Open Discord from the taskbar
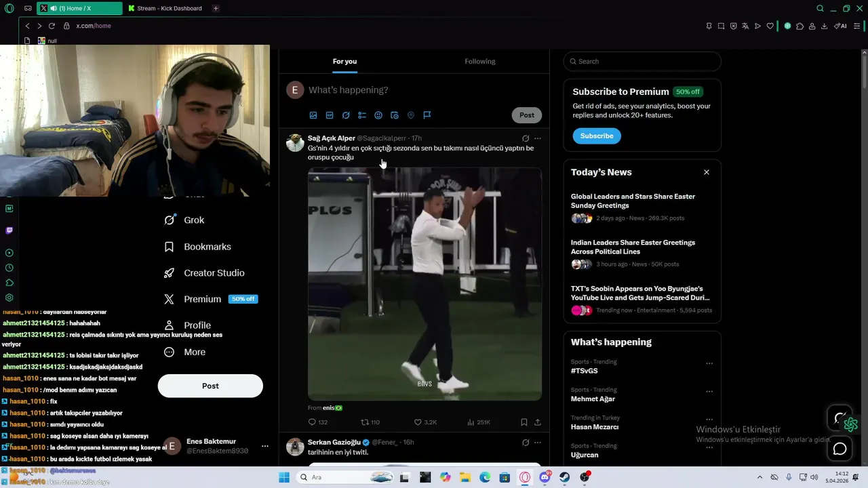This screenshot has width=868, height=488. point(545,477)
